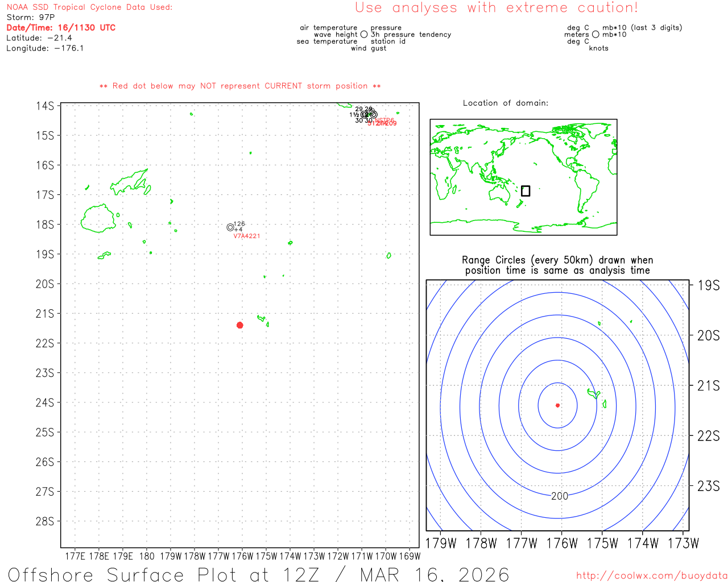Select the large Viti Levu island outline
The image size is (728, 582).
click(98, 218)
